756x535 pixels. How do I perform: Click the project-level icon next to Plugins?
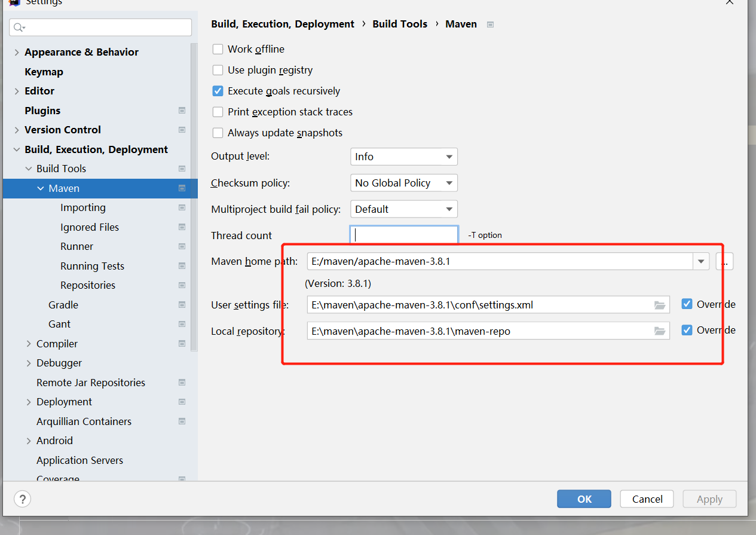pos(182,111)
